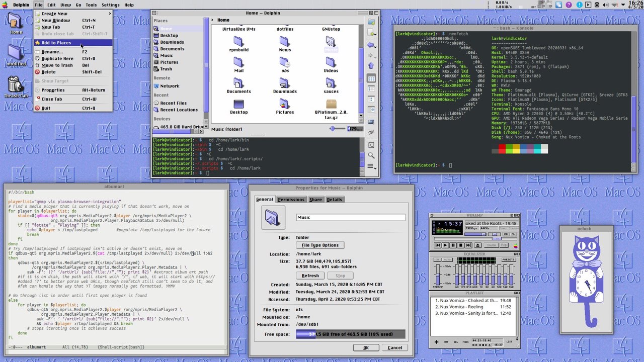The height and width of the screenshot is (362, 644).
Task: Toggle Winamp PL playlist button
Action: click(x=513, y=234)
